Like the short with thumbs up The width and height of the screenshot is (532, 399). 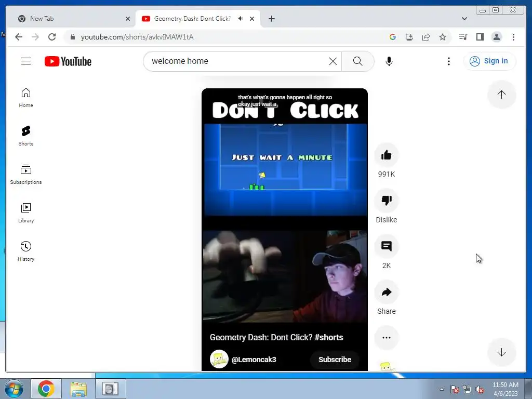tap(387, 155)
